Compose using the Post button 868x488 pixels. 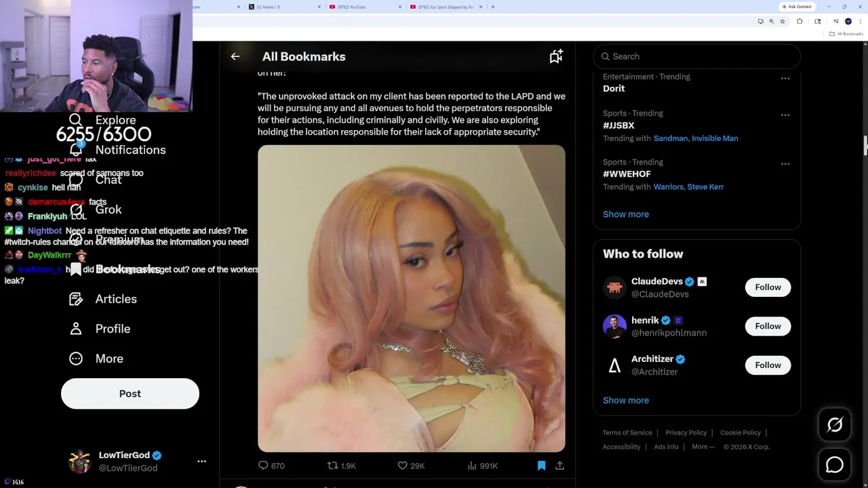130,394
